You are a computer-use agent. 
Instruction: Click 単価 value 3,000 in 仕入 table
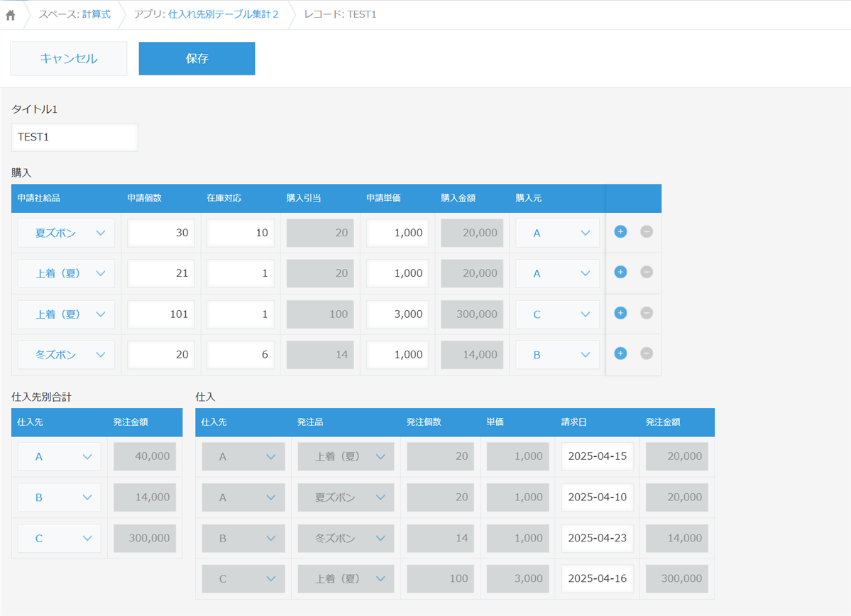(517, 578)
